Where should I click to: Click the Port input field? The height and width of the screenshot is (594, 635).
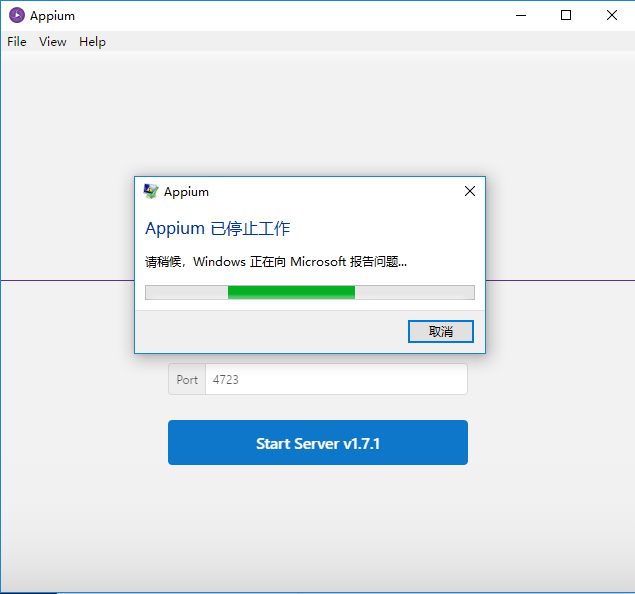[336, 379]
